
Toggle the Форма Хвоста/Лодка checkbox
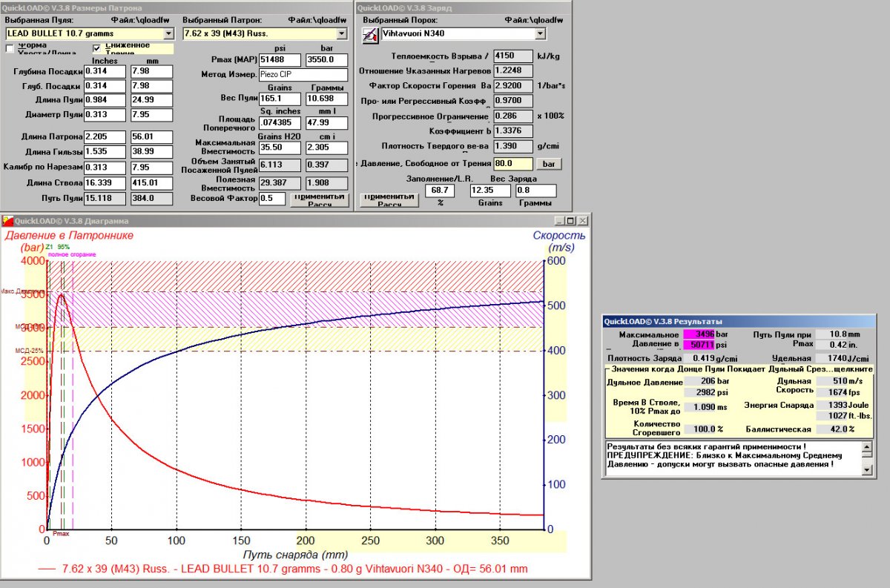point(10,49)
